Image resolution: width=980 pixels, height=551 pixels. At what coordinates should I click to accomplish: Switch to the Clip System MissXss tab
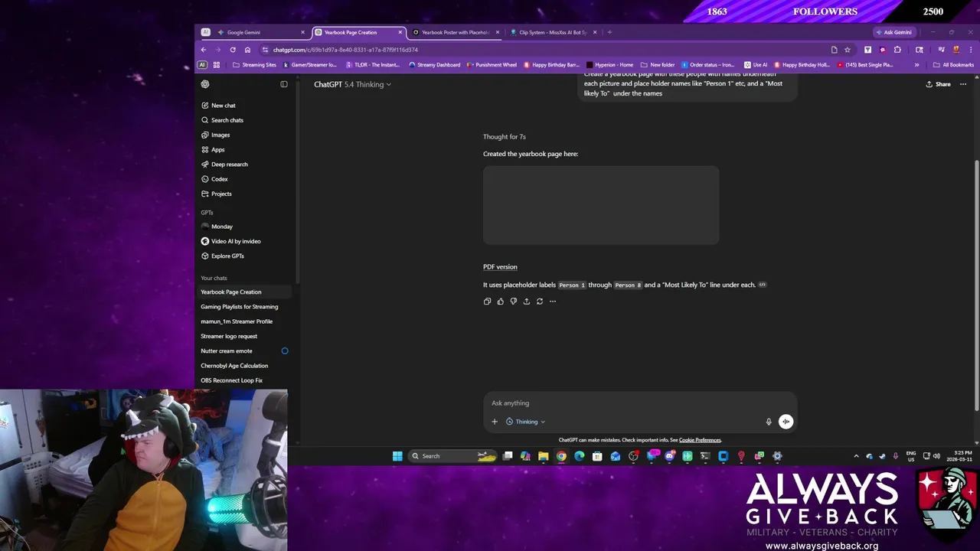pyautogui.click(x=553, y=32)
